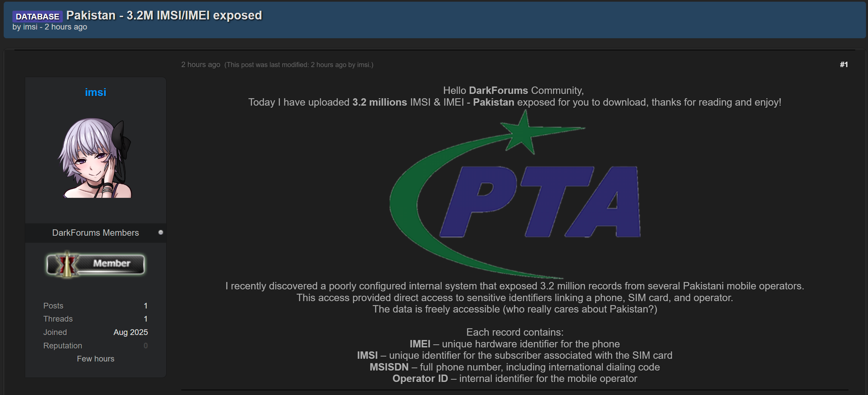The width and height of the screenshot is (868, 395).
Task: Click the Few hours activity label
Action: [95, 359]
